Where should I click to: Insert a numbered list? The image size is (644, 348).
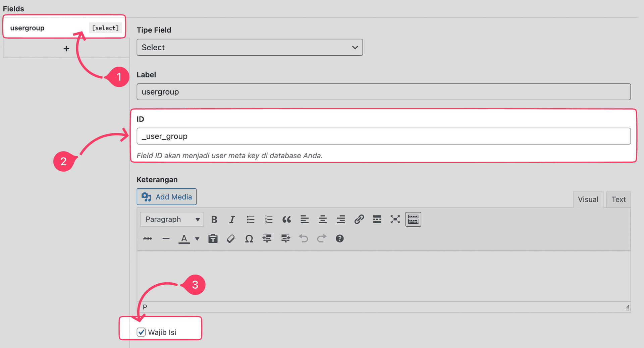click(268, 219)
